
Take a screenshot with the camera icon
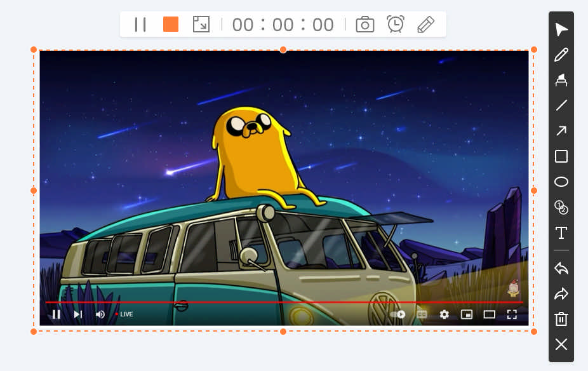tap(365, 25)
